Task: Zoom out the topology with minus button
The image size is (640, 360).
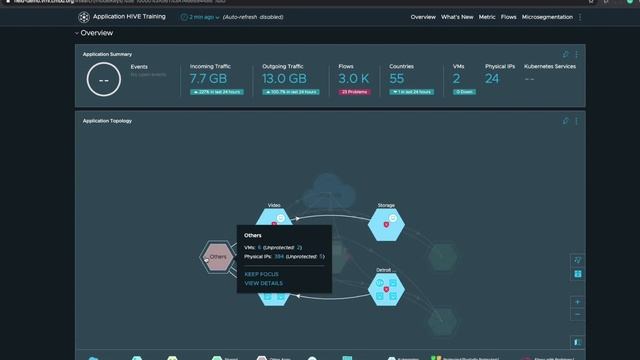Action: tap(578, 314)
